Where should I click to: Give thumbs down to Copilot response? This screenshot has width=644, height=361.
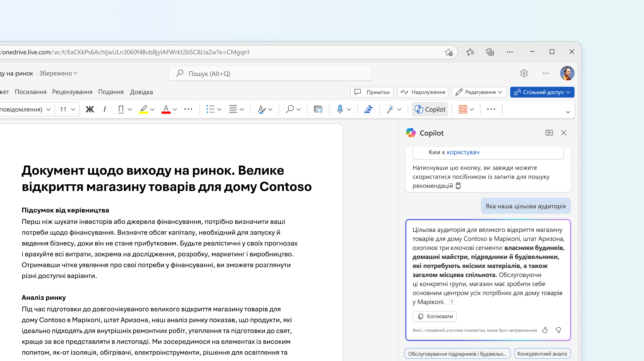(558, 330)
